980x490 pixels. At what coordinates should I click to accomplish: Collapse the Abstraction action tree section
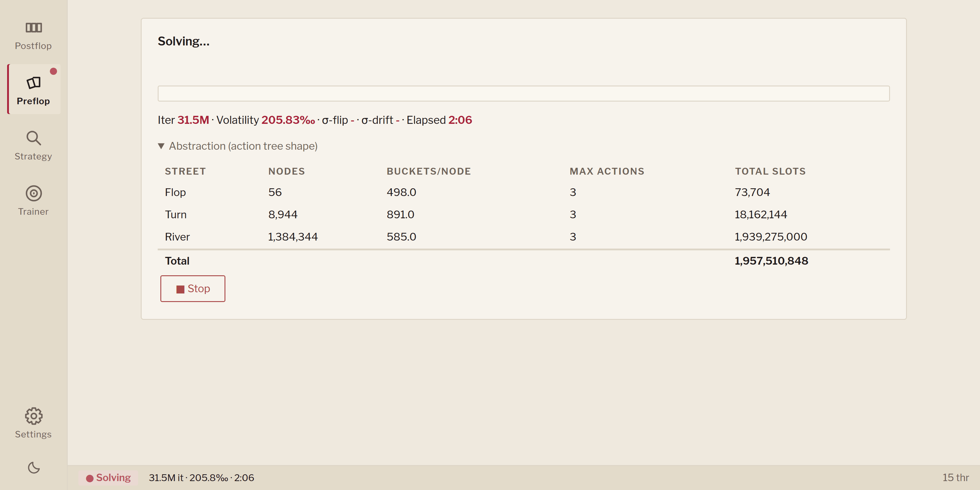(237, 146)
